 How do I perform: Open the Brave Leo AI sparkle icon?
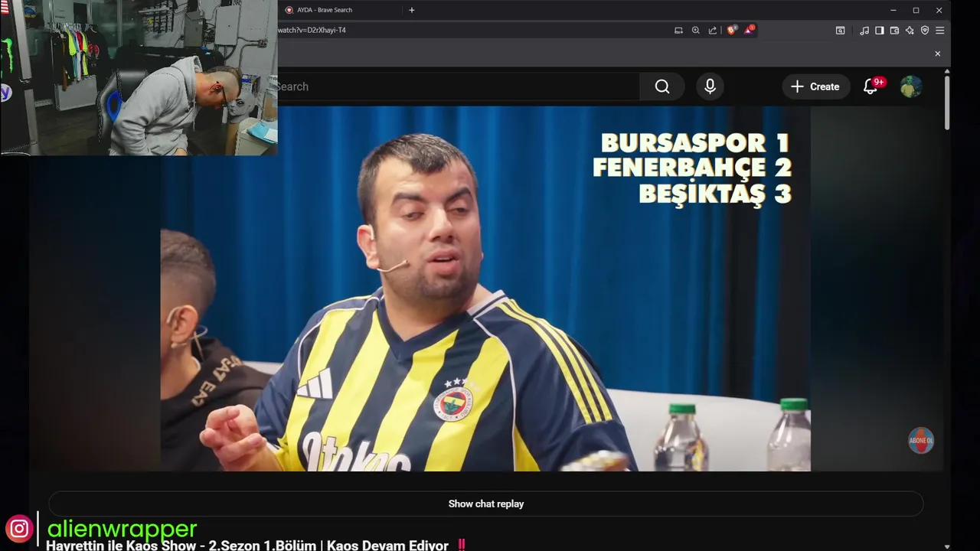pyautogui.click(x=910, y=30)
